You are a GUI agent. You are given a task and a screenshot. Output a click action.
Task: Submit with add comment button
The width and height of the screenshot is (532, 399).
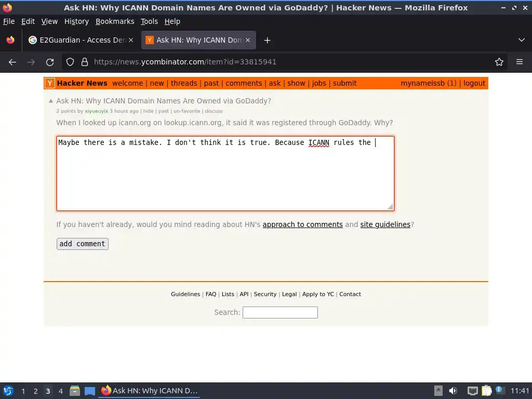pos(83,244)
